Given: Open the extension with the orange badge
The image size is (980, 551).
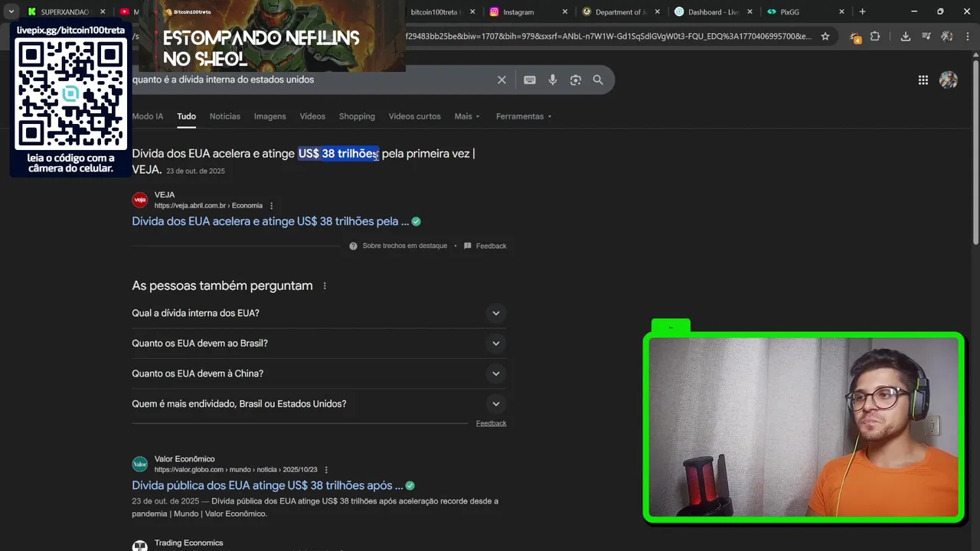Looking at the screenshot, I should click(855, 36).
